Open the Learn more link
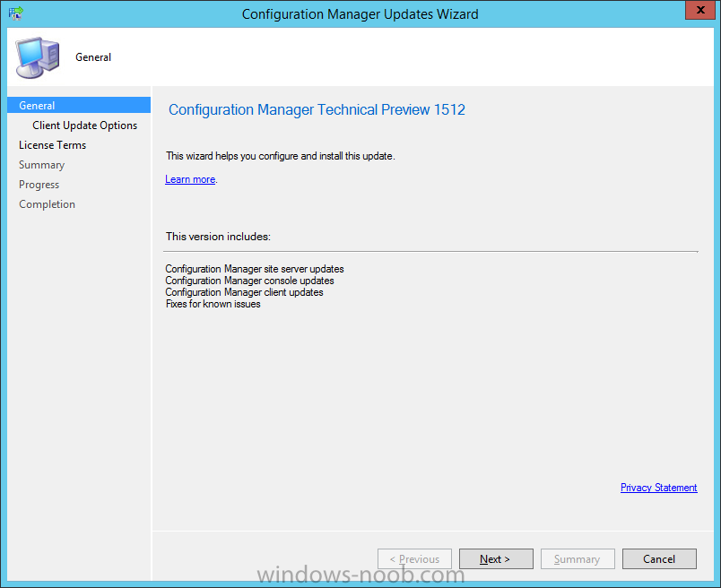Screen dimensions: 721x588 tap(190, 179)
